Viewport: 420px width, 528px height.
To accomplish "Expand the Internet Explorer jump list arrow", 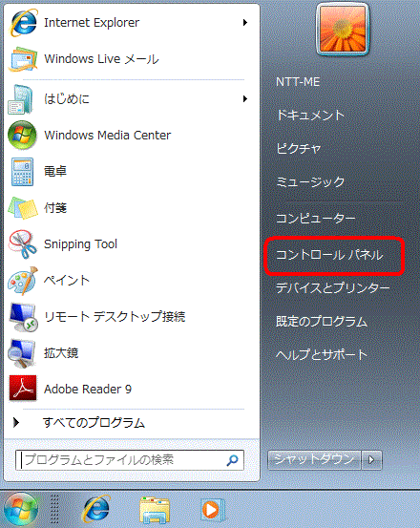I will tap(245, 23).
